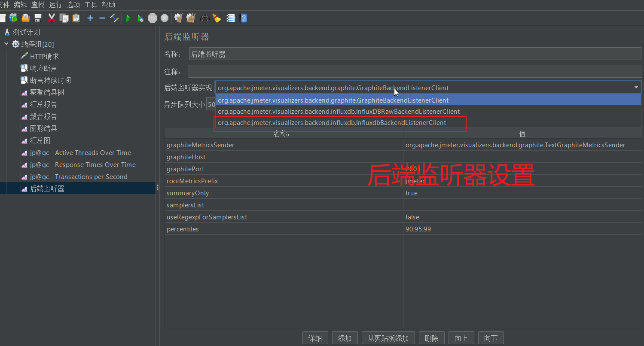Click the 值 column header
The width and height of the screenshot is (644, 346).
(x=522, y=134)
